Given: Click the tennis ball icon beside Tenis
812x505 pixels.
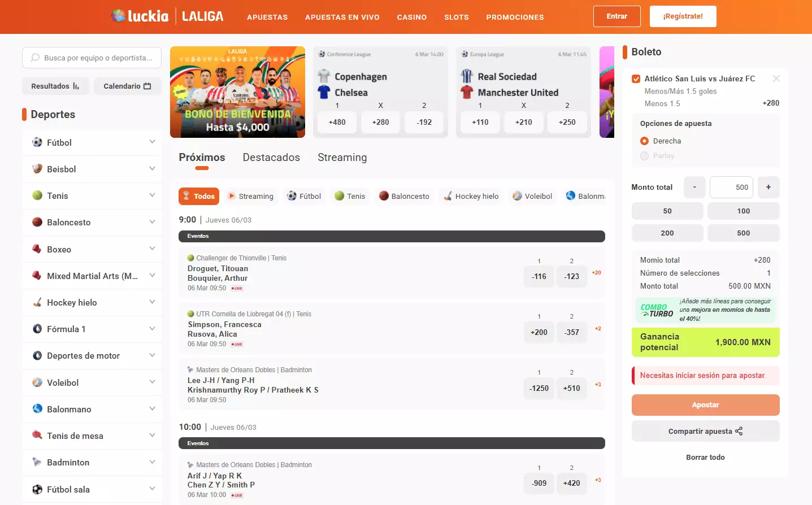Looking at the screenshot, I should [x=37, y=195].
